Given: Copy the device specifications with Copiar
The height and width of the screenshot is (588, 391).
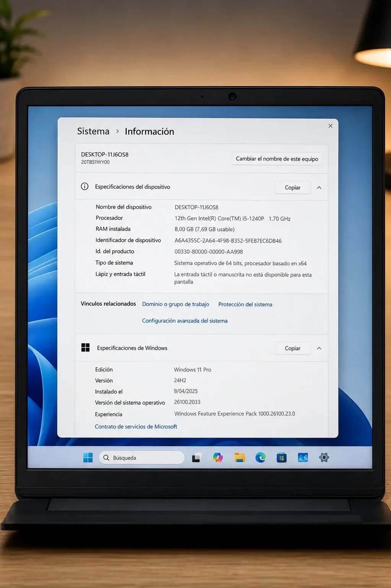Looking at the screenshot, I should tap(293, 187).
